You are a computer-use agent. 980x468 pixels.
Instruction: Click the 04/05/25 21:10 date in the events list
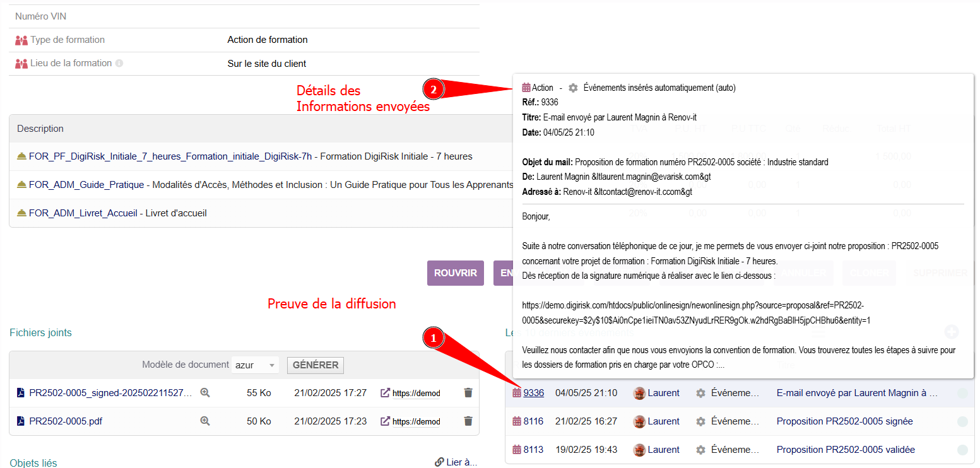(586, 393)
